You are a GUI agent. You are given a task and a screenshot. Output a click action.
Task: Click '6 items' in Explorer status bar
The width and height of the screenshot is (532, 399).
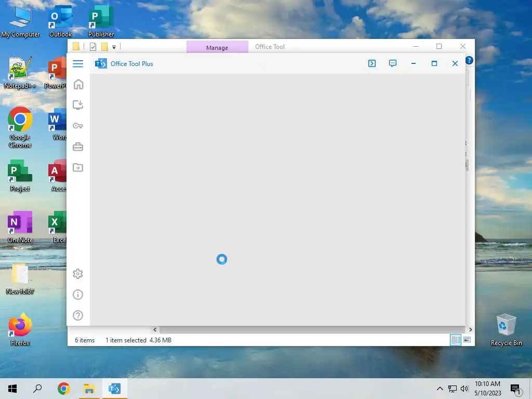(x=85, y=340)
